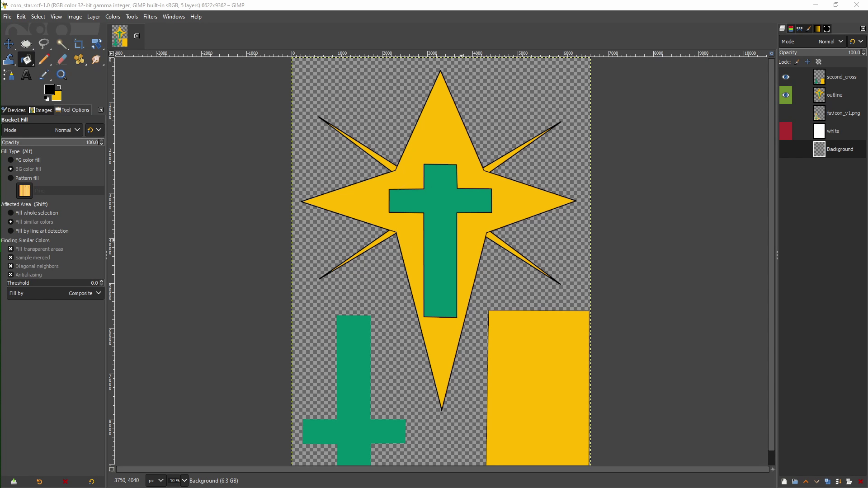This screenshot has height=488, width=868.
Task: Open the Colors menu
Action: (x=113, y=17)
